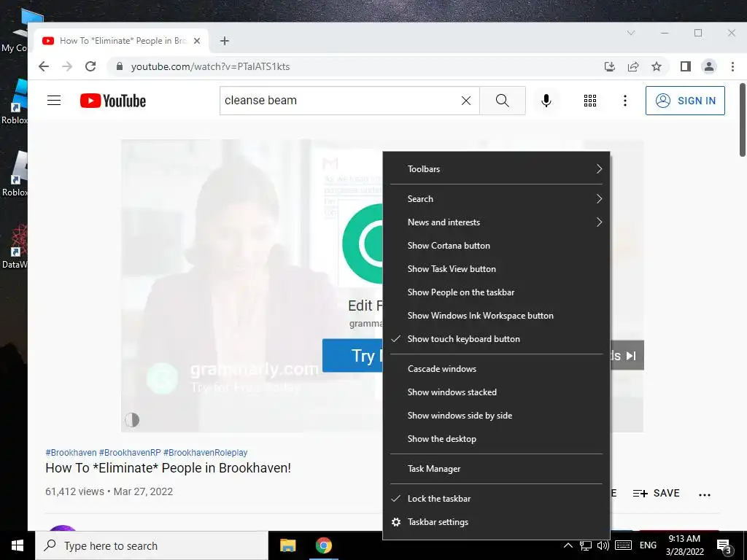Open Windows Start menu

(18, 545)
